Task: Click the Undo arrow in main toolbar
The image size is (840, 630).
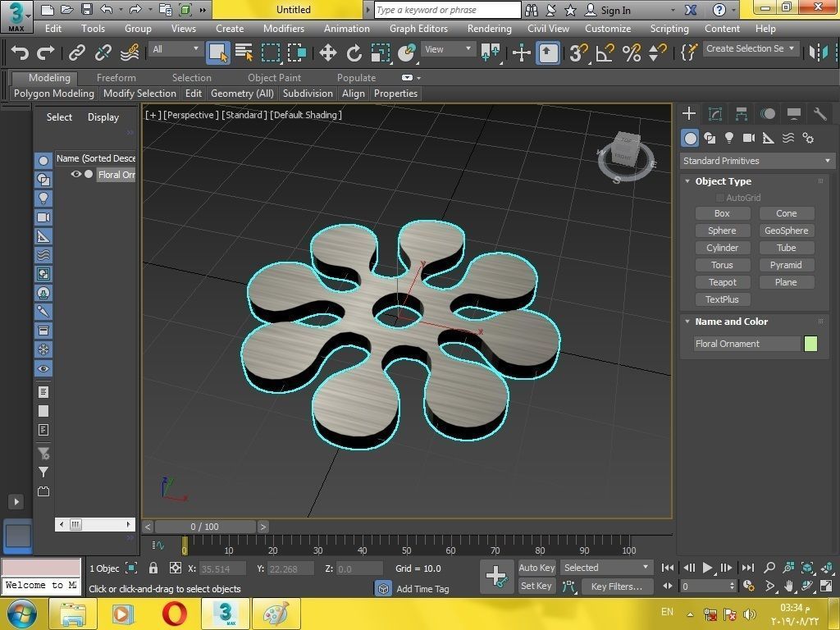Action: (20, 52)
